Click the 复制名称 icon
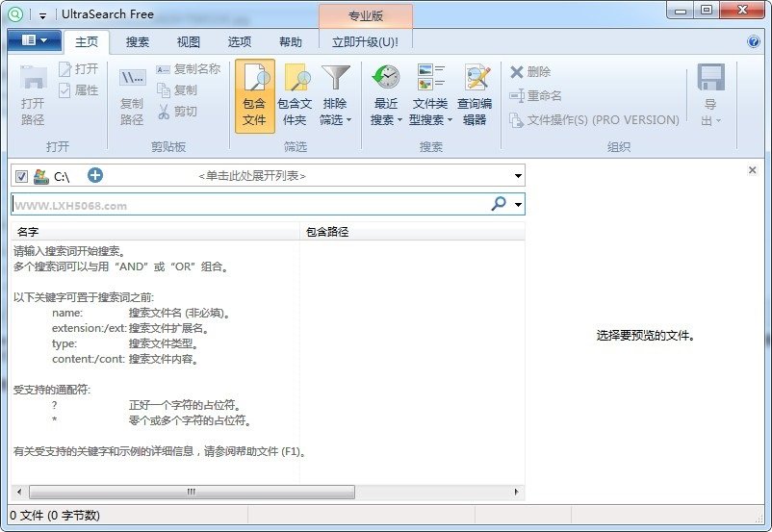This screenshot has width=772, height=532. pos(163,69)
